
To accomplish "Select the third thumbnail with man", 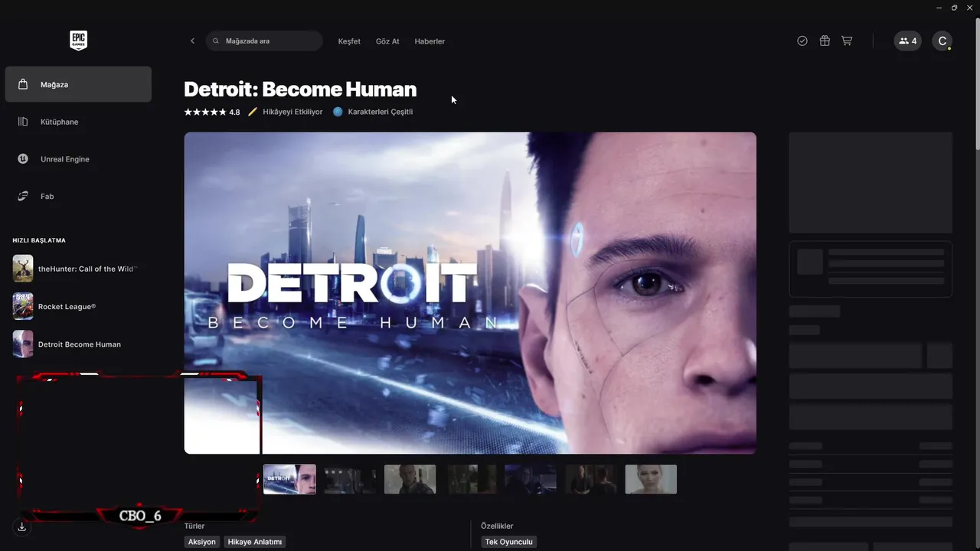I will [x=410, y=479].
